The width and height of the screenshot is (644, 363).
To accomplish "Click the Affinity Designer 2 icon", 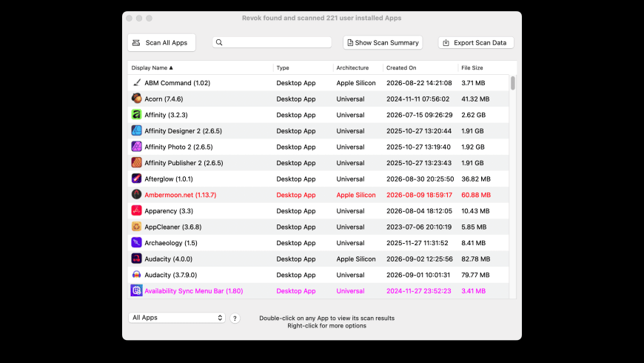I will click(136, 130).
